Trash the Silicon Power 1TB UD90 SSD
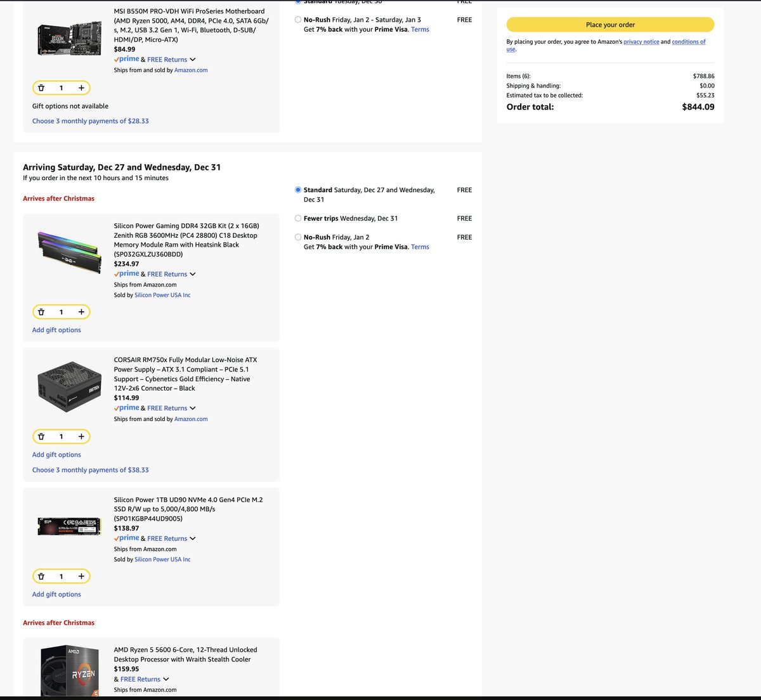761x700 pixels. 41,576
